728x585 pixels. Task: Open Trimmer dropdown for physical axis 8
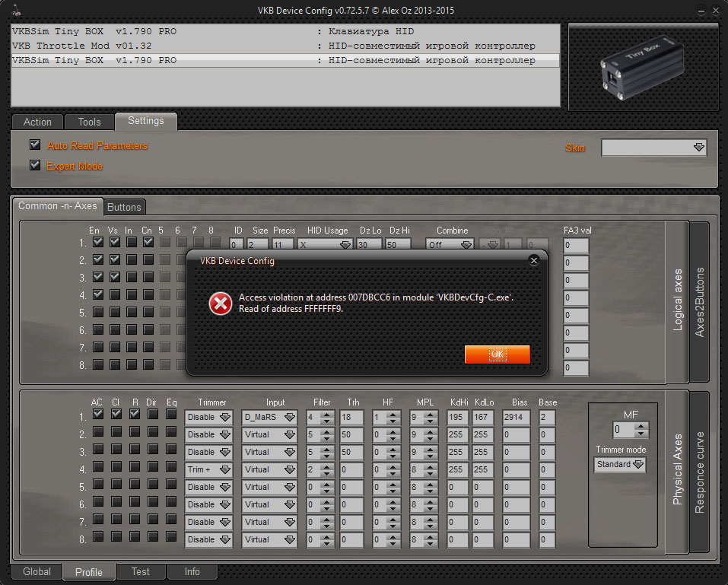tap(208, 540)
